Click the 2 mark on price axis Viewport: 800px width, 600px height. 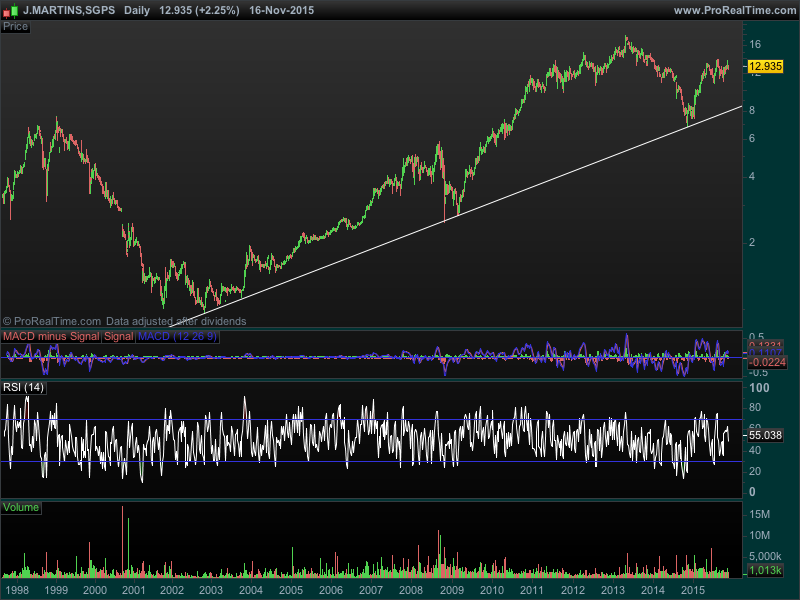click(752, 242)
